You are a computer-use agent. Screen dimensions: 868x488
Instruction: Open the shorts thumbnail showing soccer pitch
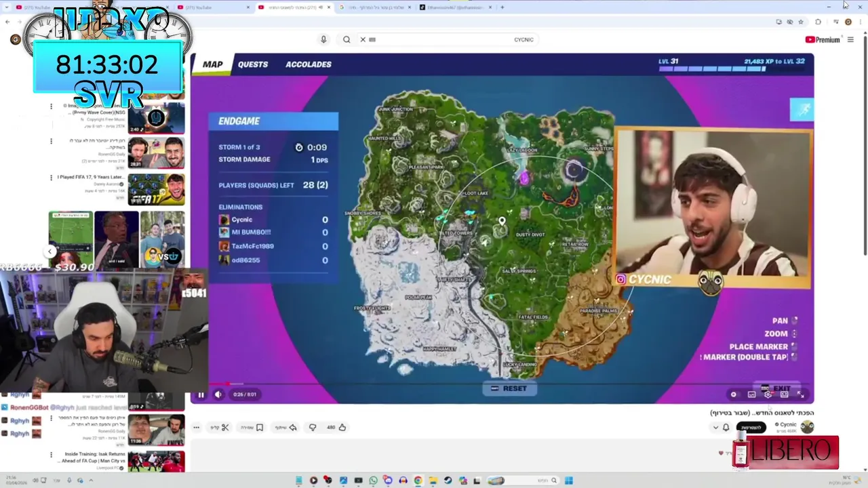[71, 239]
